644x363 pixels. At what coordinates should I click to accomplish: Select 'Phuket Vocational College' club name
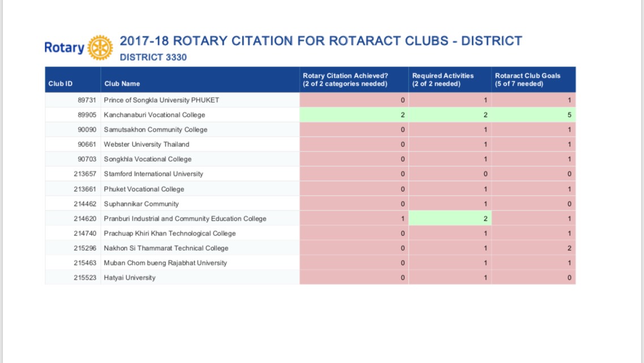(x=144, y=189)
